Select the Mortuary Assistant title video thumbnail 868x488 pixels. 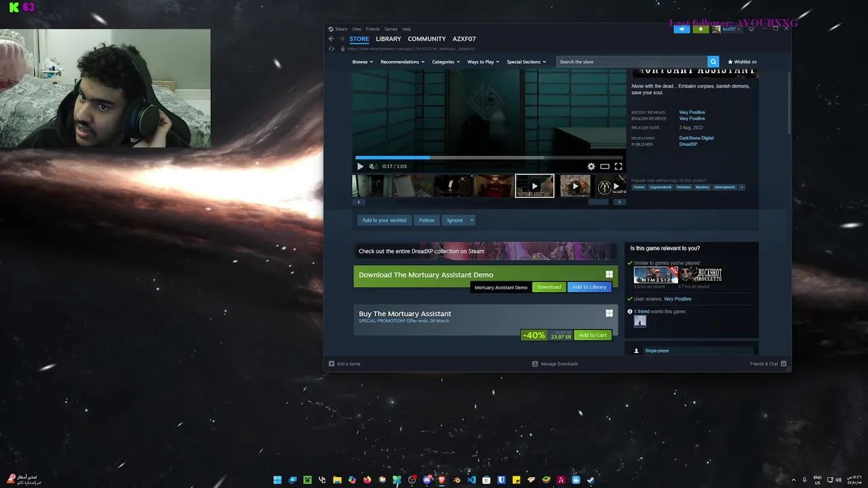pos(534,186)
